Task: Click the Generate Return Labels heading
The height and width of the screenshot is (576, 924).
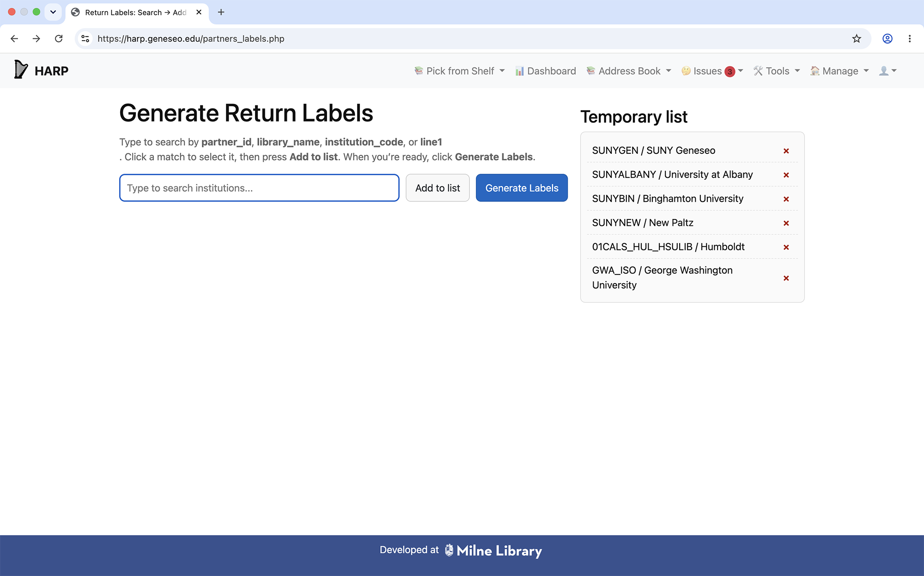Action: [246, 113]
